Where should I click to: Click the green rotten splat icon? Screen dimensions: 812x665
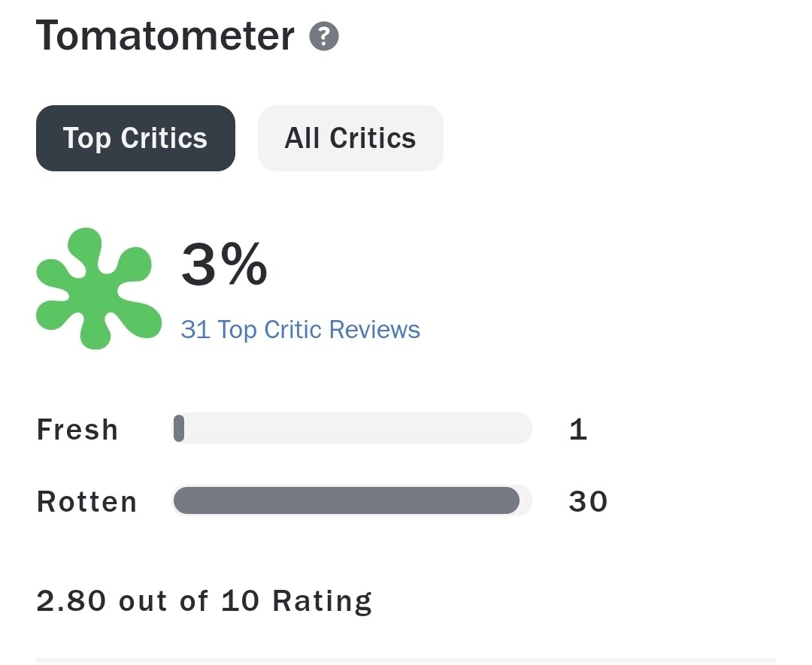[96, 289]
